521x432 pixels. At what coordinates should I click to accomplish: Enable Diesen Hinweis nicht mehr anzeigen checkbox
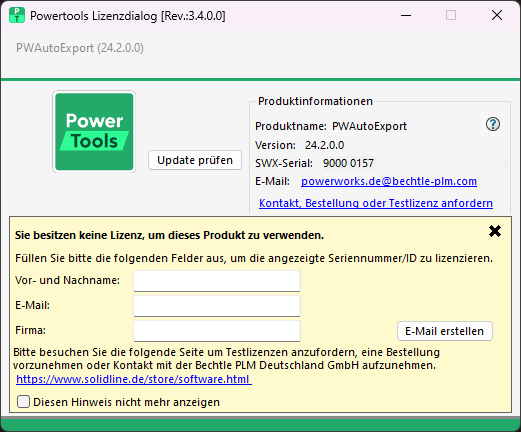coord(23,402)
